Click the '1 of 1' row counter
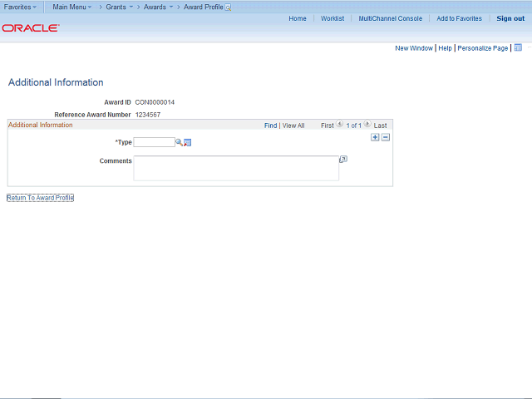 353,126
